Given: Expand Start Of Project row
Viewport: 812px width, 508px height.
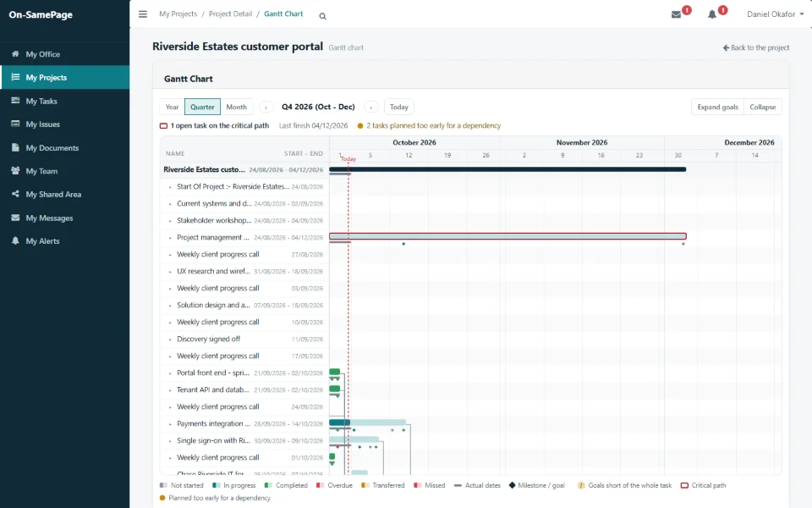Looking at the screenshot, I should click(170, 187).
